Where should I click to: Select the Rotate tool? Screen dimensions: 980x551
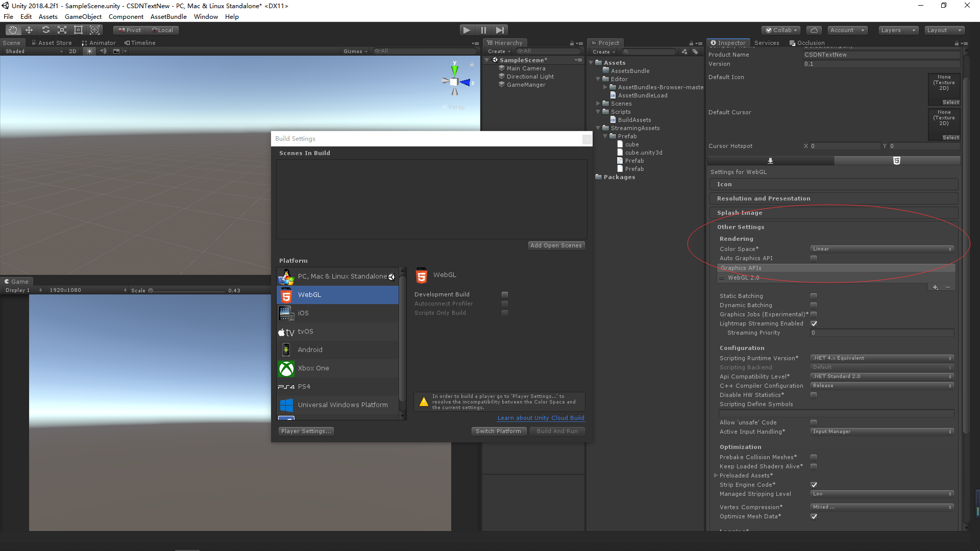pos(45,30)
